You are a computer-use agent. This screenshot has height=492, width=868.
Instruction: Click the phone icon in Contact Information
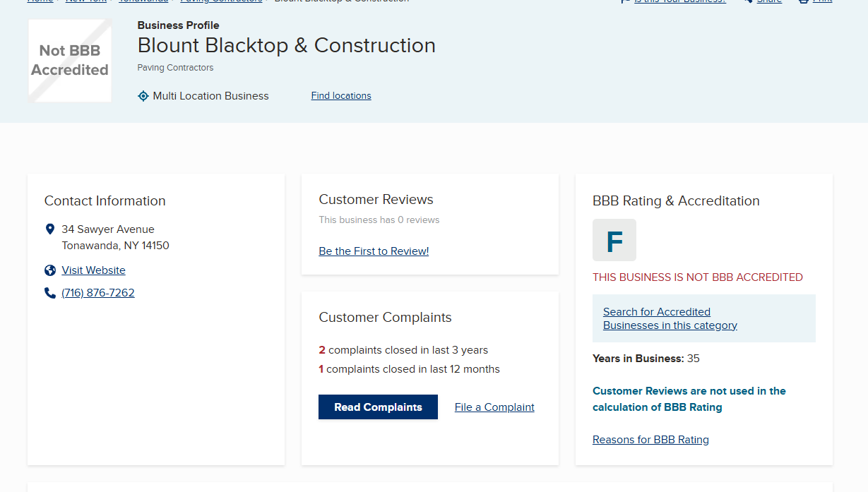point(50,293)
